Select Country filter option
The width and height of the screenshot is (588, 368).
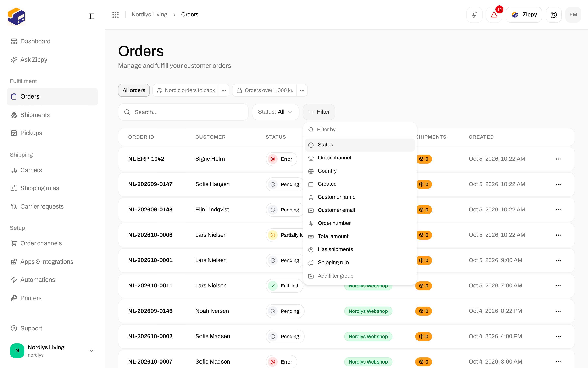pos(360,171)
